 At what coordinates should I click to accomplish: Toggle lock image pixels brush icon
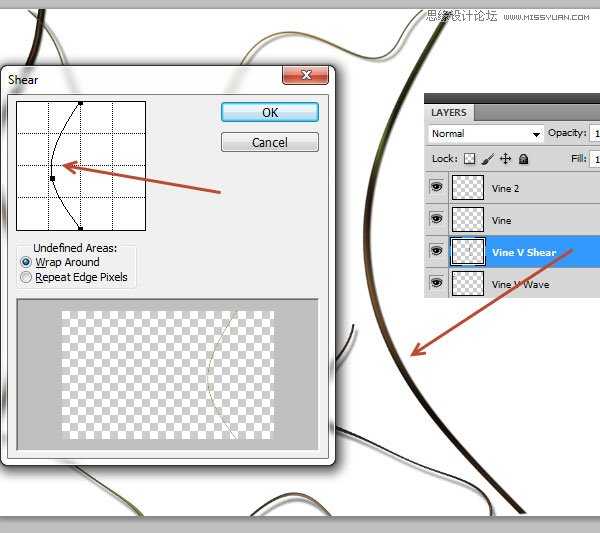pyautogui.click(x=488, y=159)
